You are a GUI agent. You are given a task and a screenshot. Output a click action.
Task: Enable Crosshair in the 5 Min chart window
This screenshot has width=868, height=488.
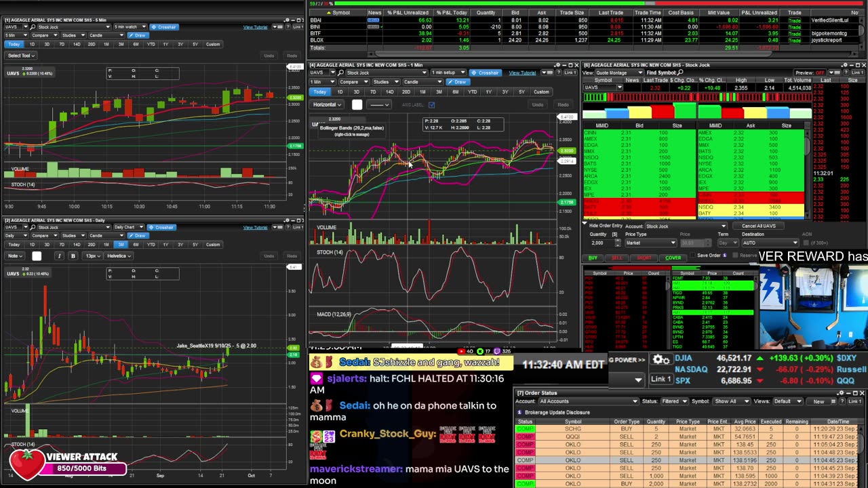pyautogui.click(x=163, y=27)
